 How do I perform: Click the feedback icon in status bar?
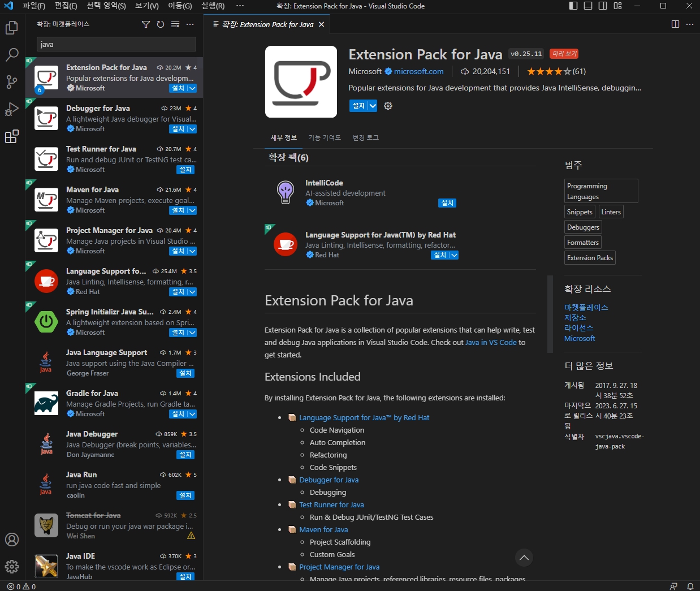point(673,586)
